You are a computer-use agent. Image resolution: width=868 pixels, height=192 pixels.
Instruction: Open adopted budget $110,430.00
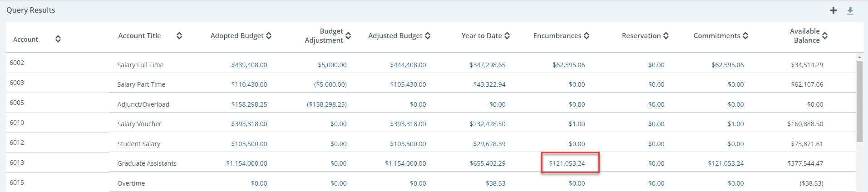point(249,84)
